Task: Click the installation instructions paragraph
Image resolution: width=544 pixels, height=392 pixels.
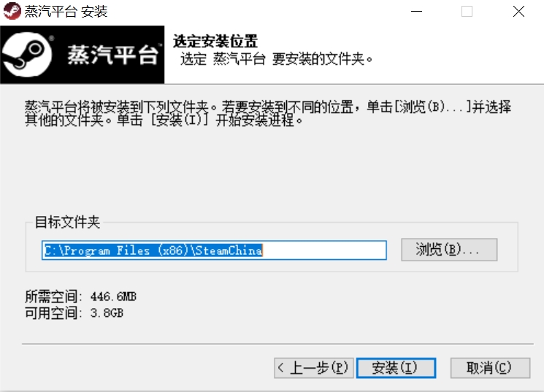Action: tap(268, 113)
